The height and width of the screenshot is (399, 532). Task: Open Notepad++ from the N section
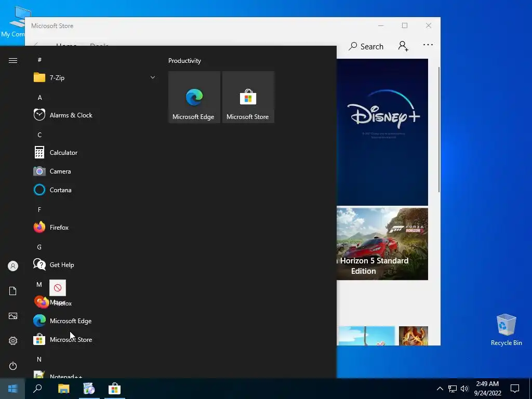(95, 374)
